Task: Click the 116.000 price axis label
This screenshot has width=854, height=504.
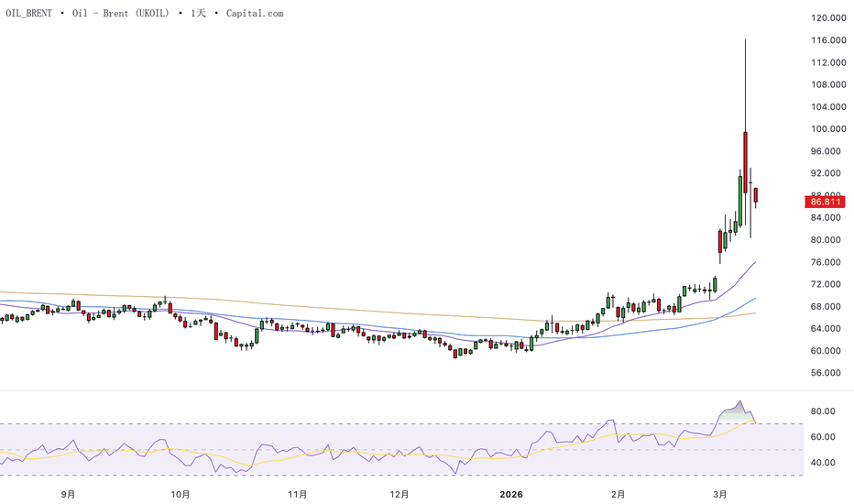Action: tap(828, 40)
